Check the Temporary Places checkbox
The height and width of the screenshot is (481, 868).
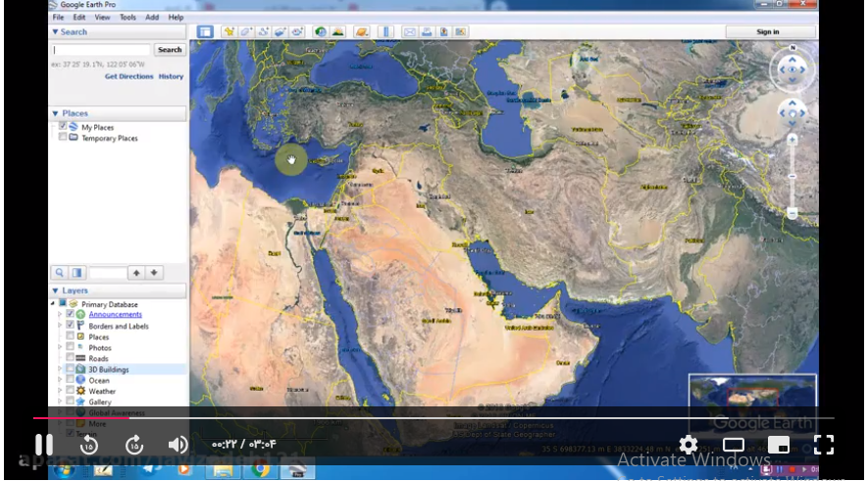[x=63, y=138]
